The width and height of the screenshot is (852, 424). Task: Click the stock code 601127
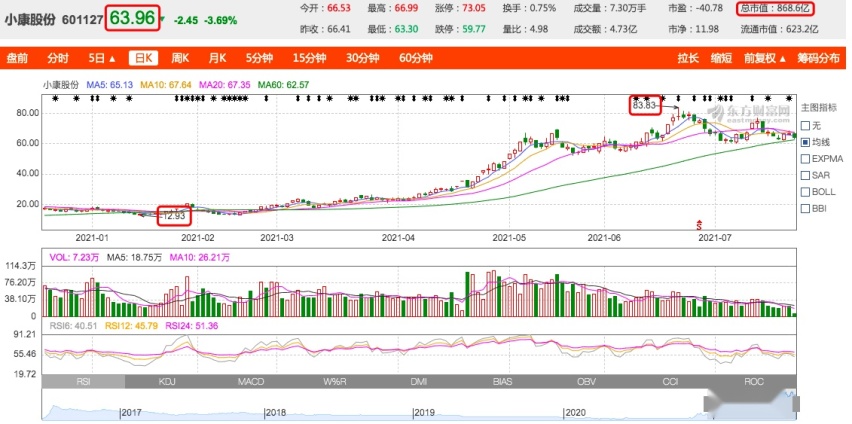83,20
